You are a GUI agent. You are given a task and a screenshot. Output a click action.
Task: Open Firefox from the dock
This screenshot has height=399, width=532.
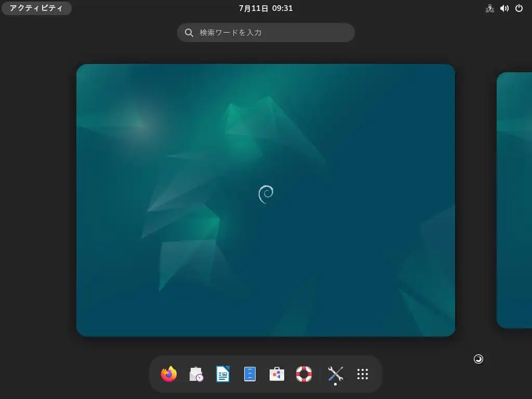click(x=169, y=374)
